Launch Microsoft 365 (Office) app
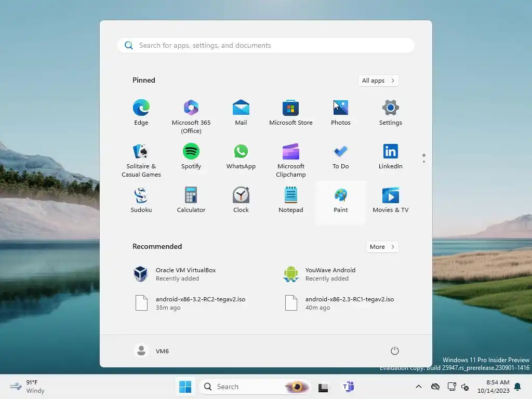 tap(191, 116)
